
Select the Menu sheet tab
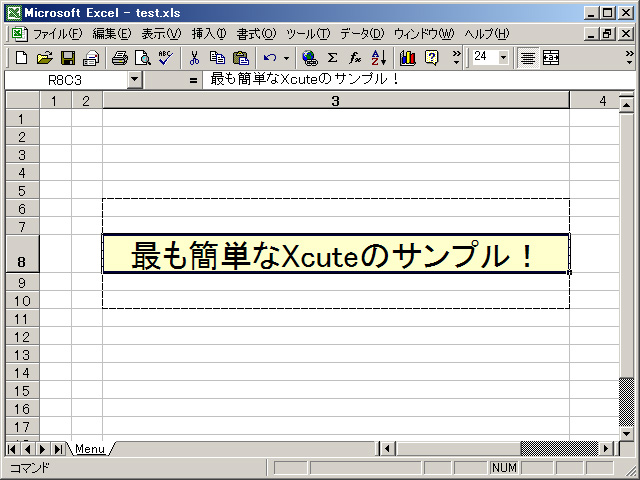pos(90,449)
